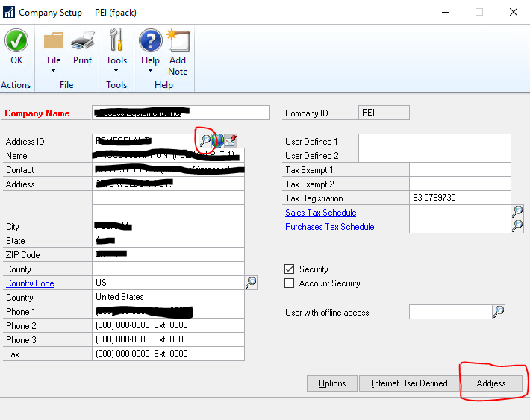Click the Options button
Screen dimensions: 530x420
332,383
